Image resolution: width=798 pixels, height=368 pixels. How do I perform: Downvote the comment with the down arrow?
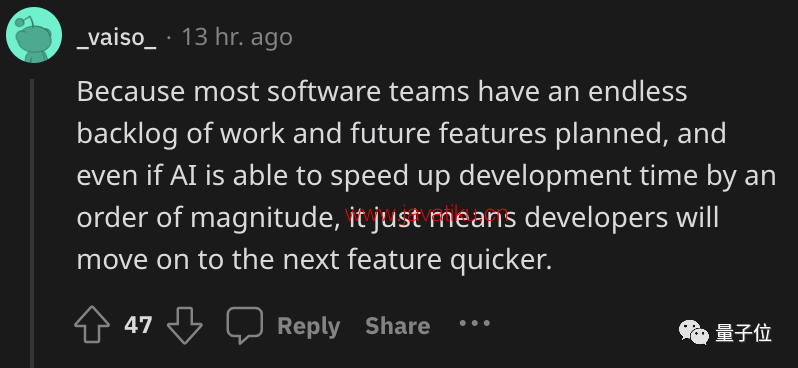point(185,325)
